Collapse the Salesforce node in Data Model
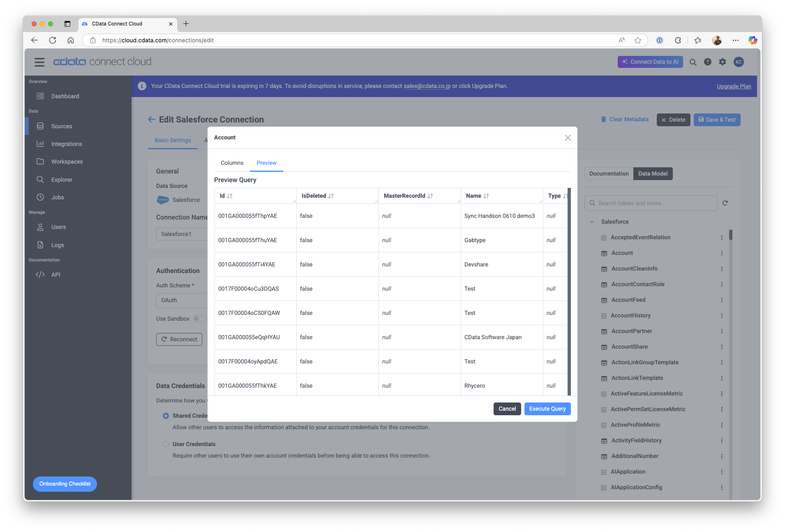The width and height of the screenshot is (785, 532). 592,222
